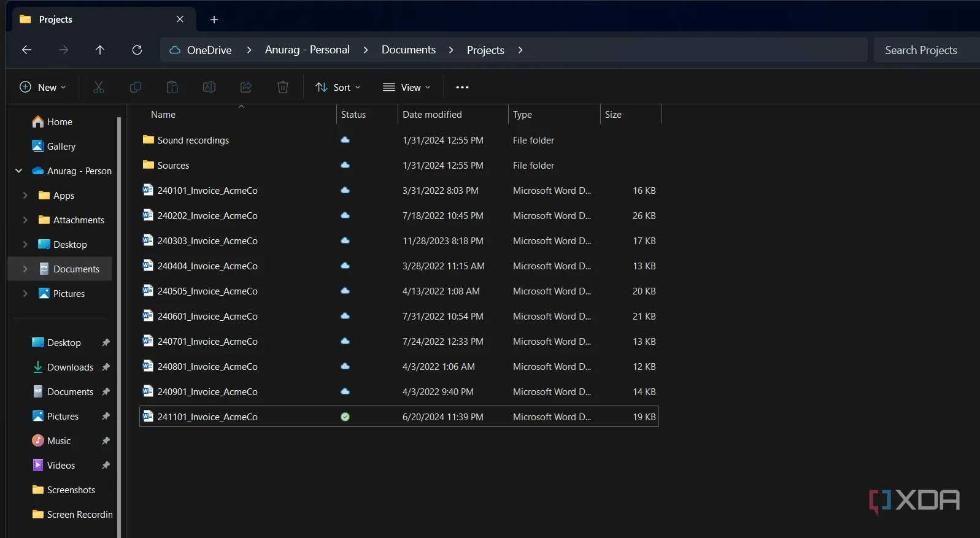Select Documents breadcrumb in address bar
Screen dimensions: 980x538
pos(409,50)
